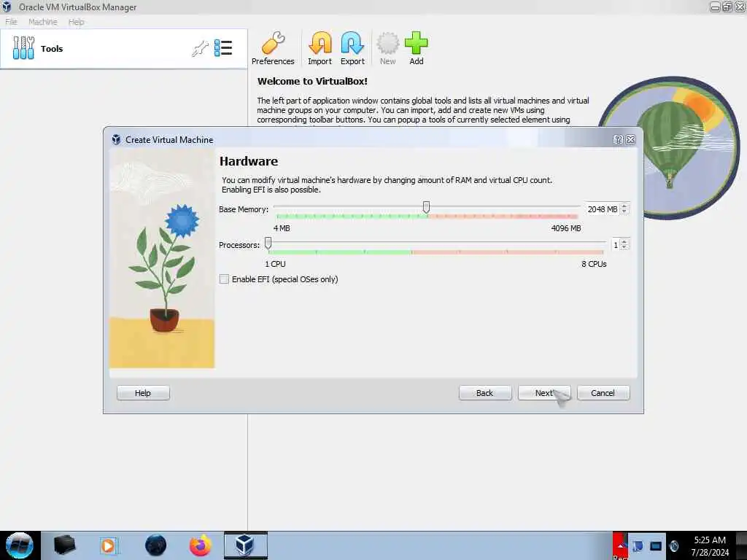The width and height of the screenshot is (747, 560).
Task: Open the Preferences tool
Action: pos(273,48)
